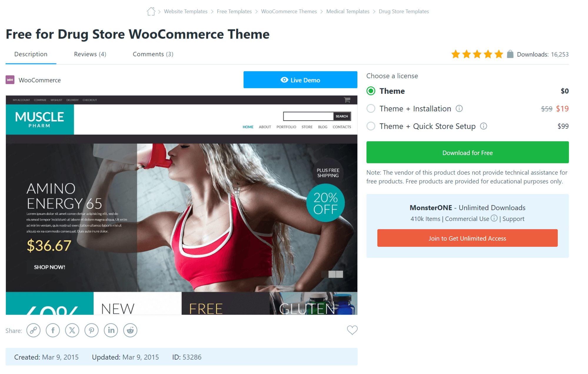
Task: Click the 410k Items text
Action: tap(425, 219)
